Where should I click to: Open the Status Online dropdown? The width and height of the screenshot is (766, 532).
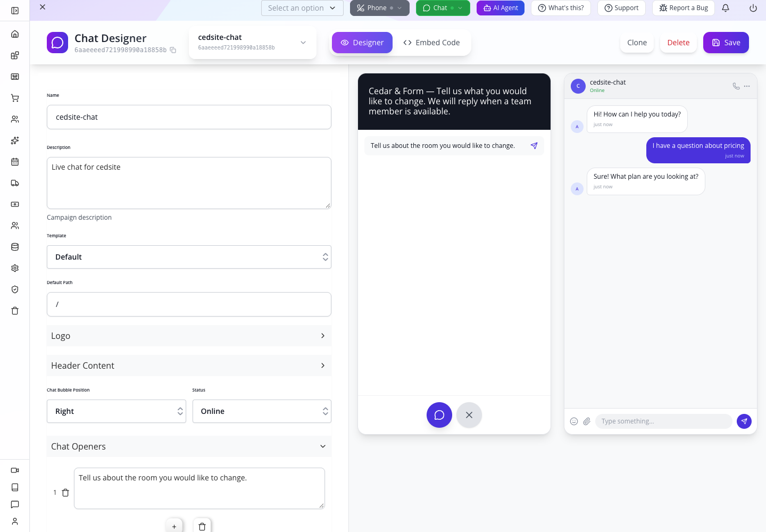pyautogui.click(x=262, y=411)
